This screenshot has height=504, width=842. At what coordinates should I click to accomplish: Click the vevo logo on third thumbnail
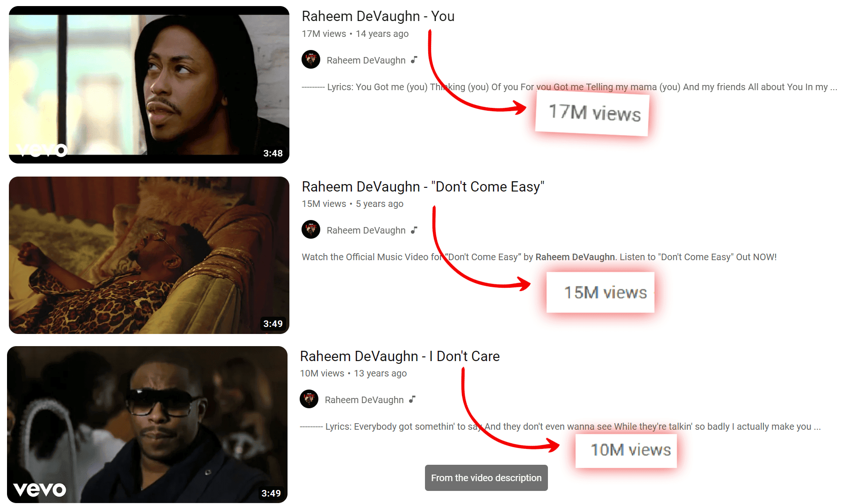coord(40,490)
